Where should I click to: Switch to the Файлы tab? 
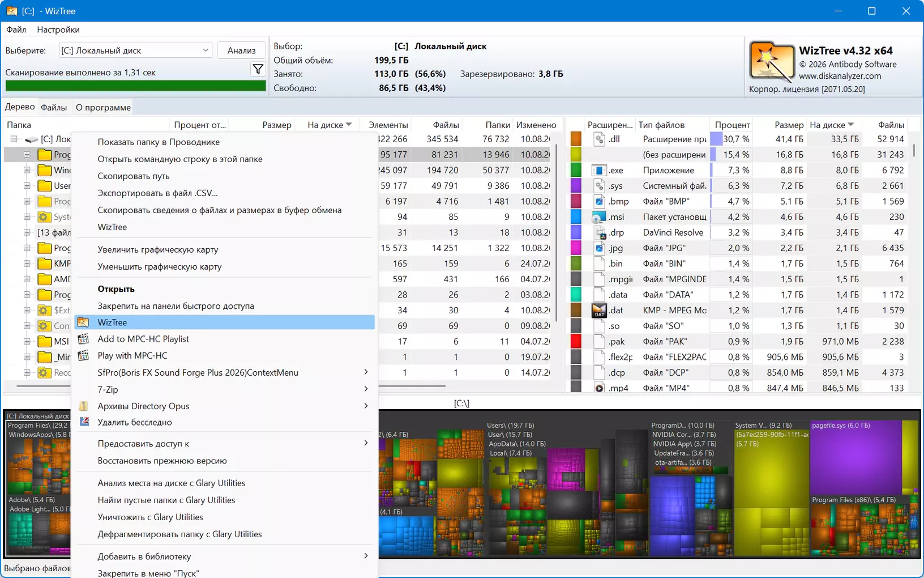click(54, 107)
